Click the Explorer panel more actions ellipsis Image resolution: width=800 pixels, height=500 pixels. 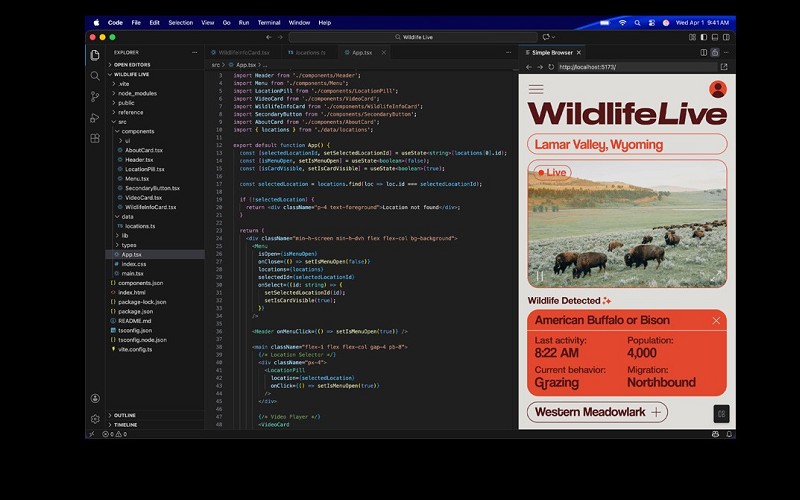(x=194, y=53)
